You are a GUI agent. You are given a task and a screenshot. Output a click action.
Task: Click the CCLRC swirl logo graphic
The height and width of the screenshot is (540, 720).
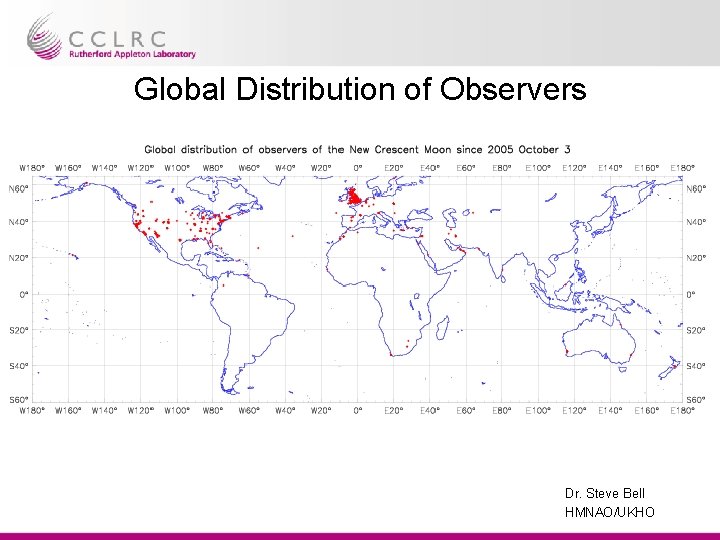pyautogui.click(x=44, y=37)
